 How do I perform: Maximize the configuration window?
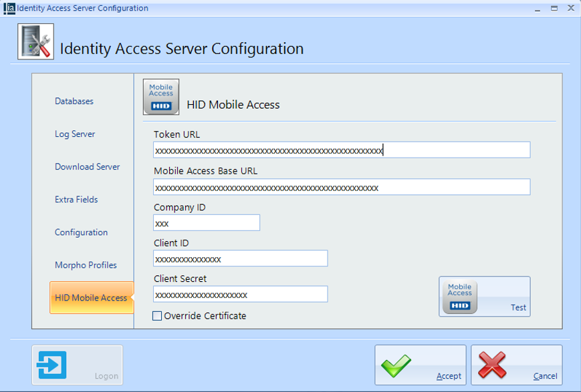tap(554, 8)
